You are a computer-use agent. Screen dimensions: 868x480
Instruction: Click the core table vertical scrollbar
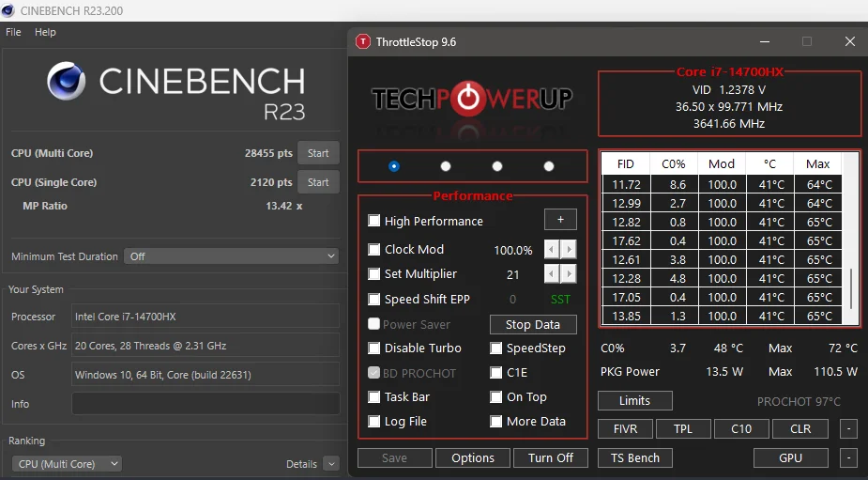tap(851, 288)
